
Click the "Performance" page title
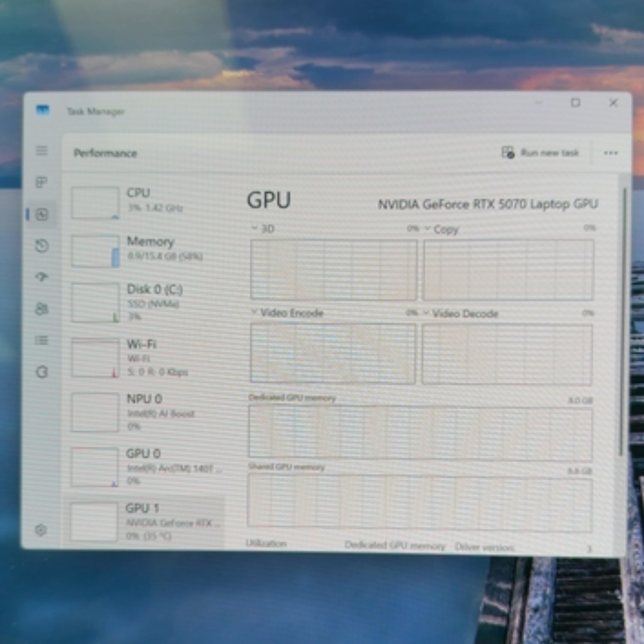click(105, 153)
